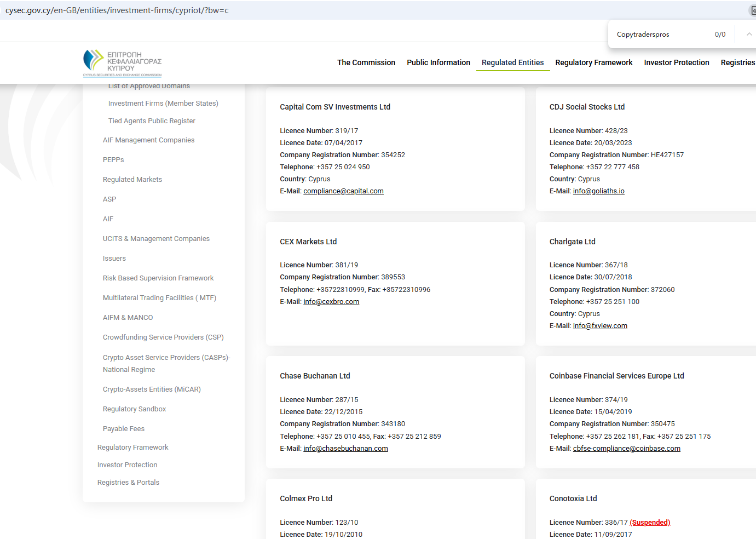Open the Regulatory Framework top menu
756x539 pixels.
point(593,62)
